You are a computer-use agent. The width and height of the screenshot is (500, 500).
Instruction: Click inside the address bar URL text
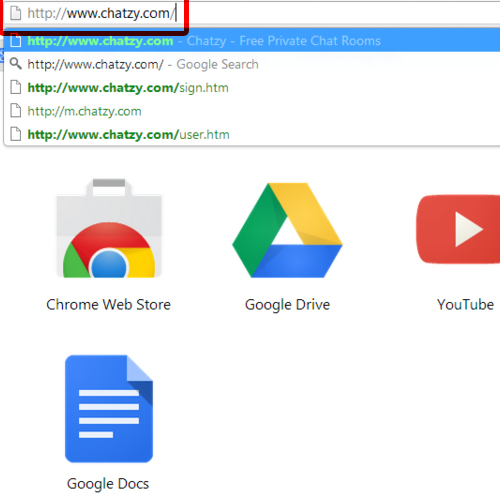click(101, 13)
